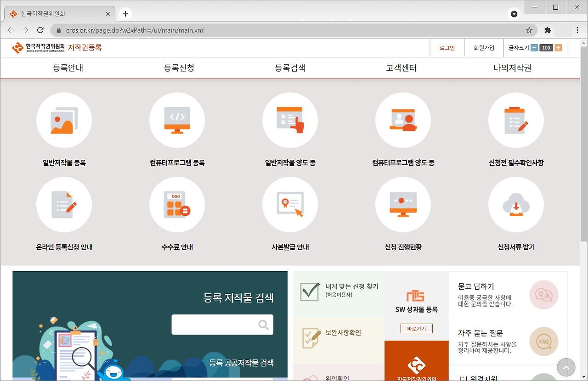Increase font size with the plus stepper
The width and height of the screenshot is (588, 381).
coord(559,47)
